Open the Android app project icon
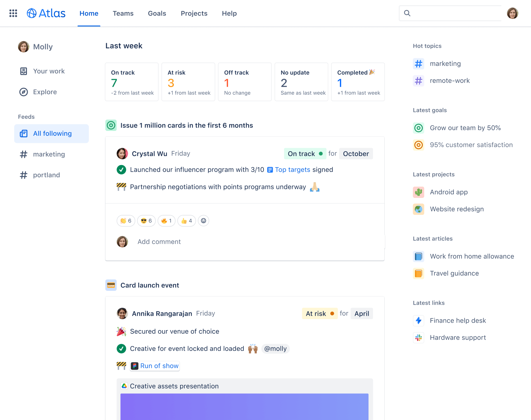This screenshot has width=531, height=420. 418,192
